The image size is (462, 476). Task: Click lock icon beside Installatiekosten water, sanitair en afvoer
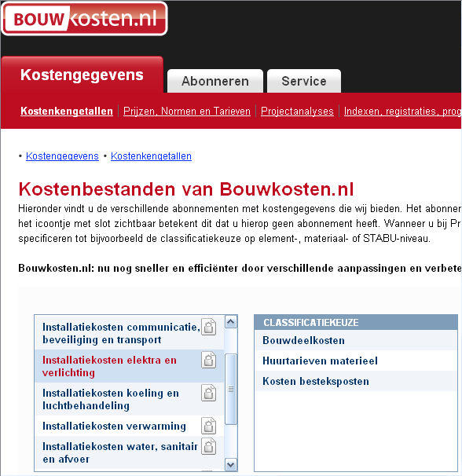209,446
